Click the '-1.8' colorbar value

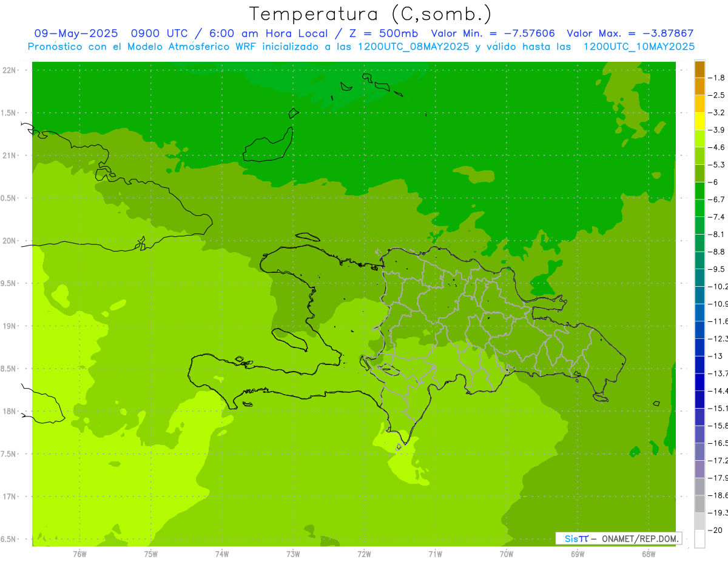click(717, 78)
